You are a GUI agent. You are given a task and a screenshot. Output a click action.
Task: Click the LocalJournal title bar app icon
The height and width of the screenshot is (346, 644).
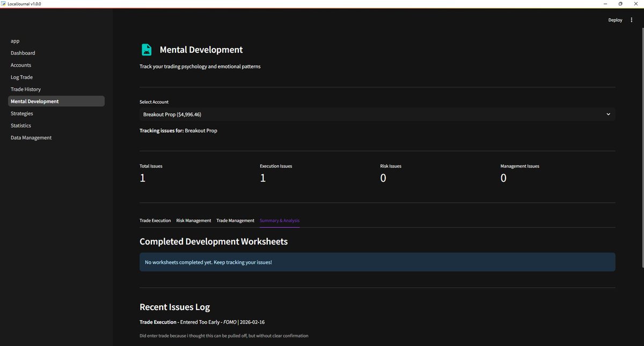[x=4, y=4]
